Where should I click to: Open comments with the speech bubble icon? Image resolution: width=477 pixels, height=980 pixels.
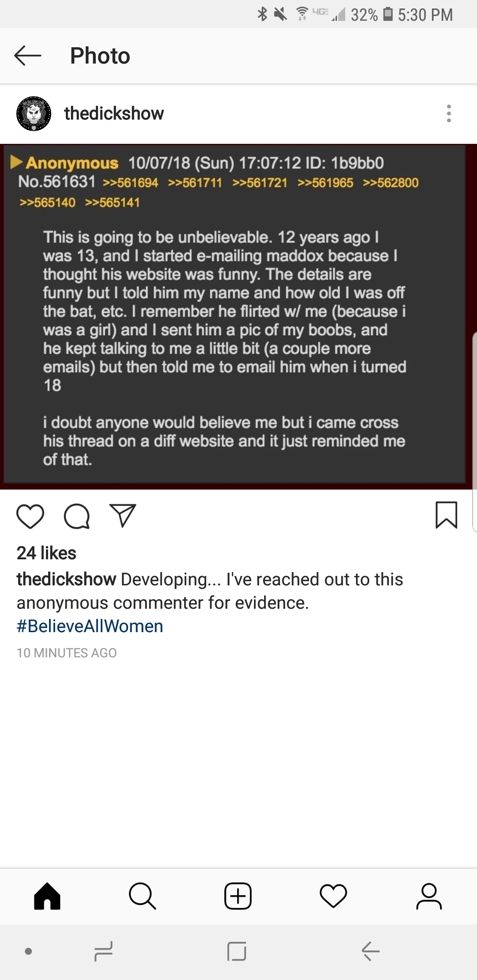click(77, 516)
